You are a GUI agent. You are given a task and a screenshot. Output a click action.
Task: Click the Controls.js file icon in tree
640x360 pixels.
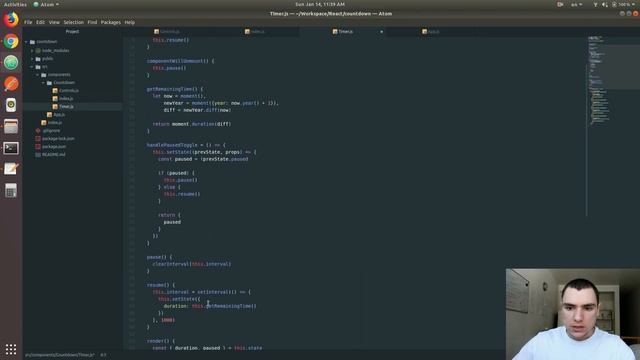[x=55, y=91]
